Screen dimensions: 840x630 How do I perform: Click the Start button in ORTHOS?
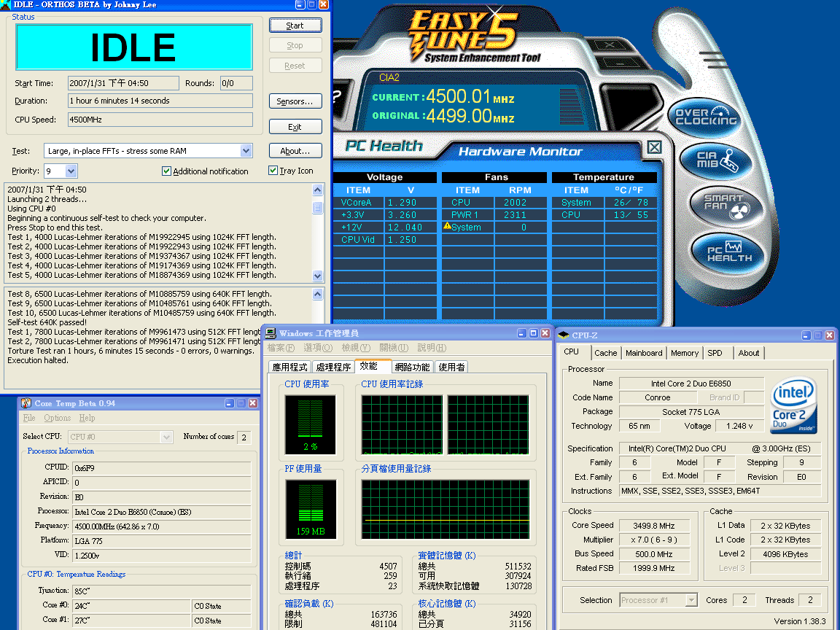tap(295, 26)
